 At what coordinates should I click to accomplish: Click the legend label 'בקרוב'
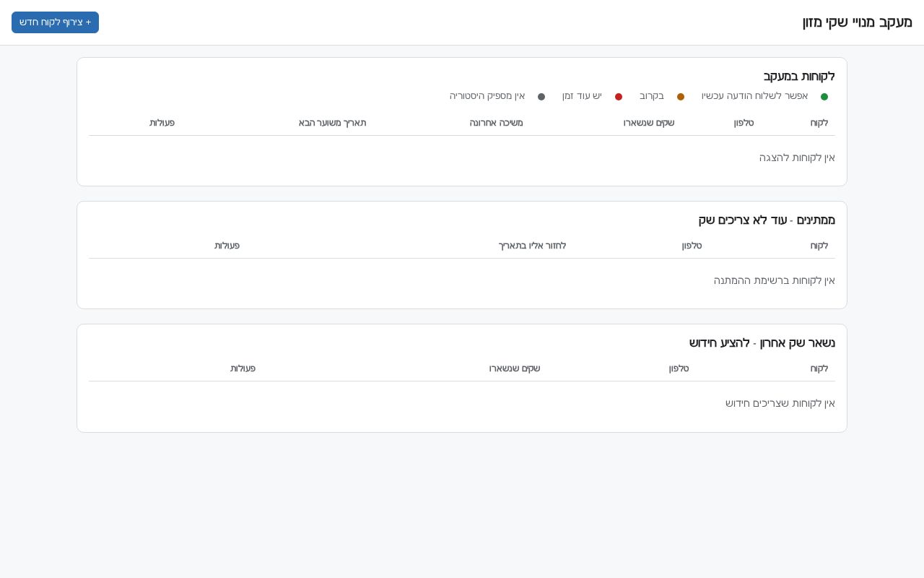click(652, 96)
